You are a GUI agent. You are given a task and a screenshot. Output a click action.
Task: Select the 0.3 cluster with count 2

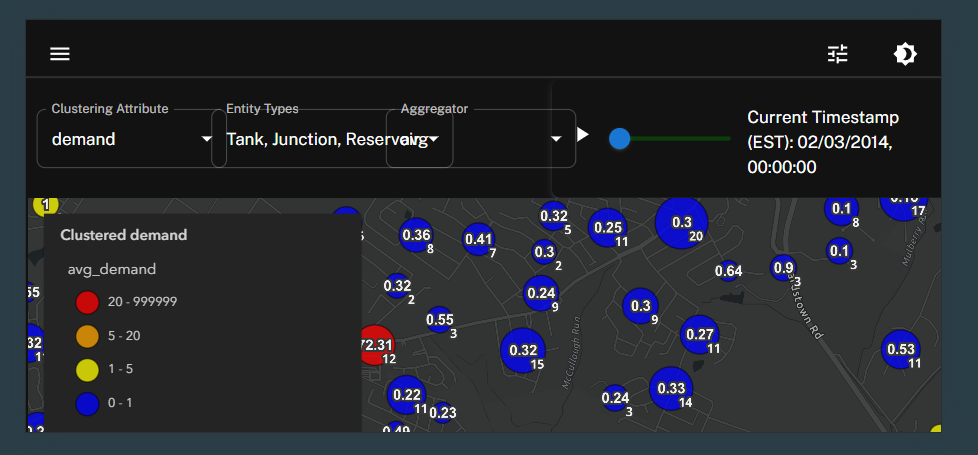pyautogui.click(x=545, y=252)
